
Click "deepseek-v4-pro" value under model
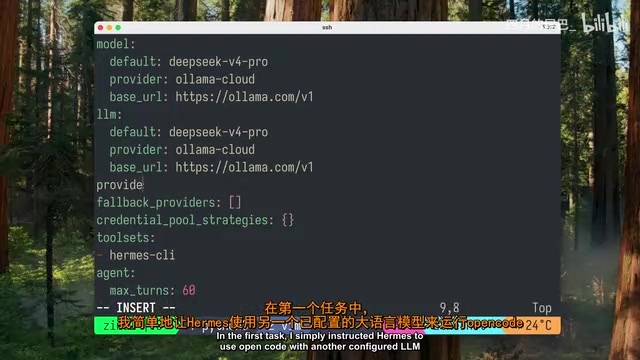(x=218, y=62)
